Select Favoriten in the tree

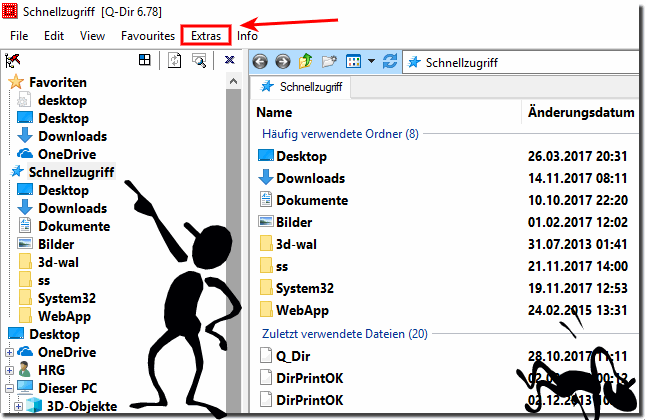58,82
